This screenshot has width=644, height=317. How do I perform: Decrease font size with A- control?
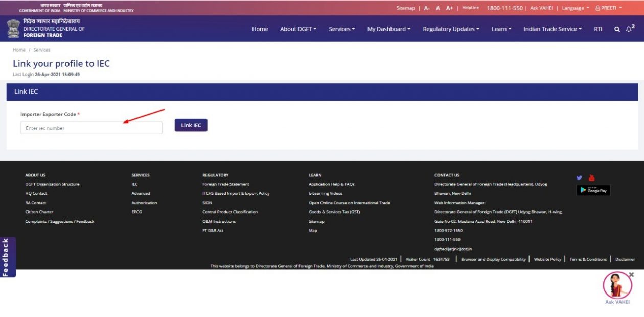(426, 8)
